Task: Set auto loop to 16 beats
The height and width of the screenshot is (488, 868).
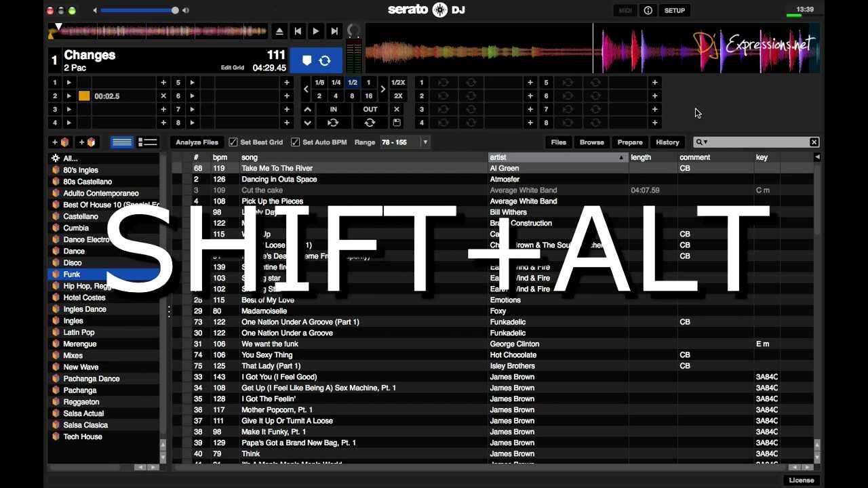Action: coord(369,96)
